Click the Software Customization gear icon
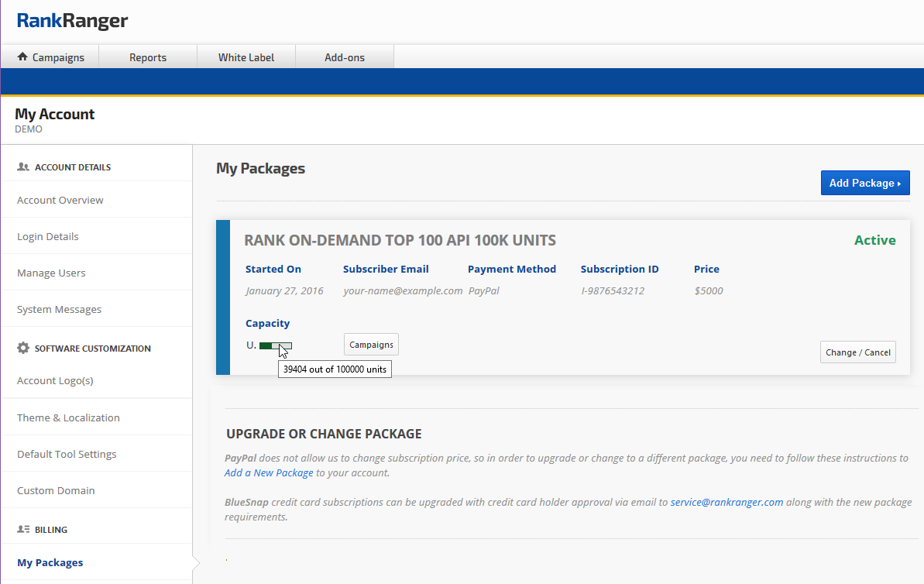The image size is (924, 584). pos(23,349)
